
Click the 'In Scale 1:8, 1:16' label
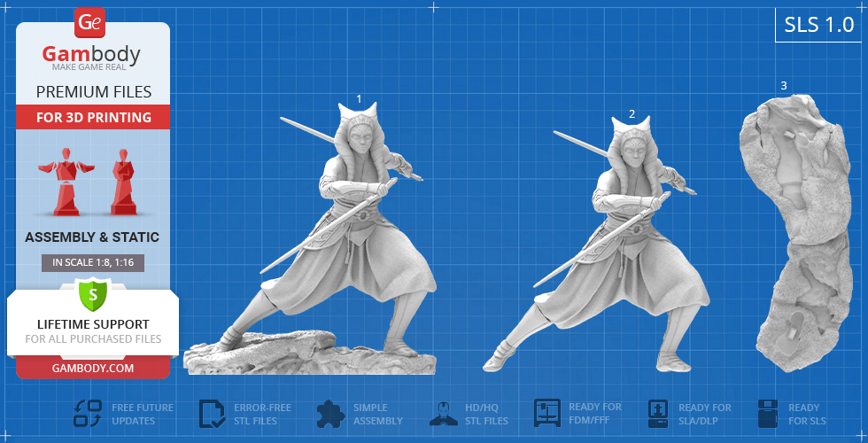93,262
